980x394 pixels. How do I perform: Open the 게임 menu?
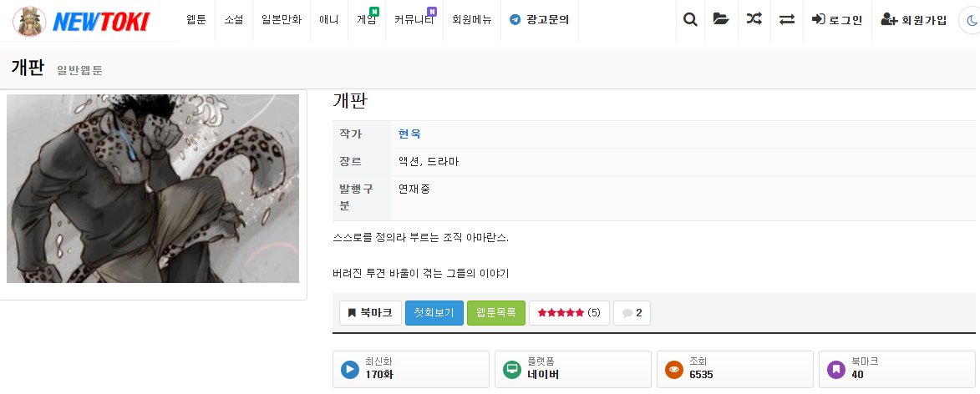tap(366, 20)
